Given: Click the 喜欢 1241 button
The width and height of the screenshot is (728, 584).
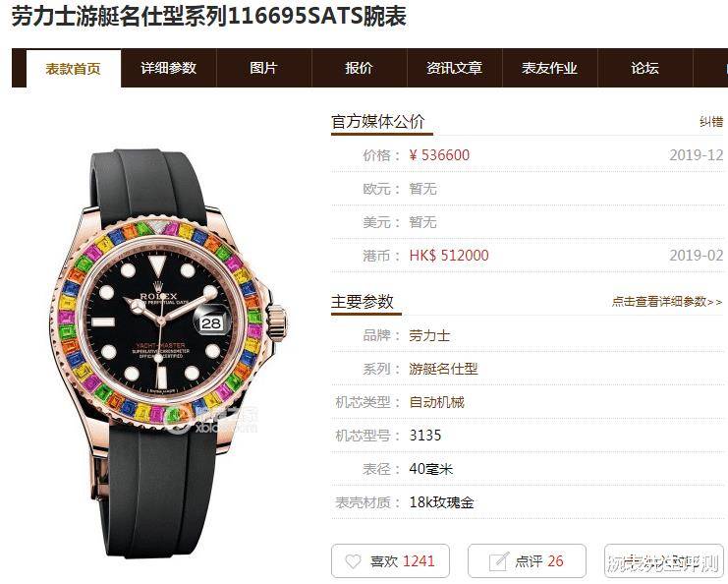Looking at the screenshot, I should pos(390,561).
